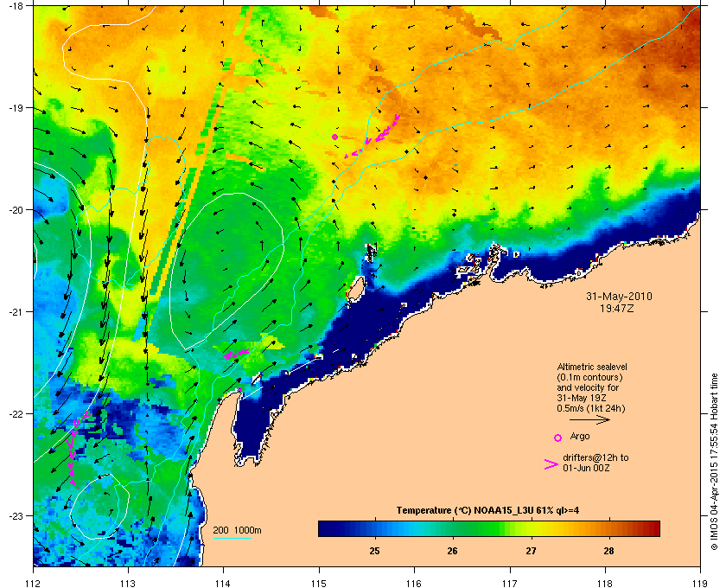This screenshot has width=726, height=588.
Task: Click the 0.5m/s velocity scale arrow
Action: pos(589,420)
